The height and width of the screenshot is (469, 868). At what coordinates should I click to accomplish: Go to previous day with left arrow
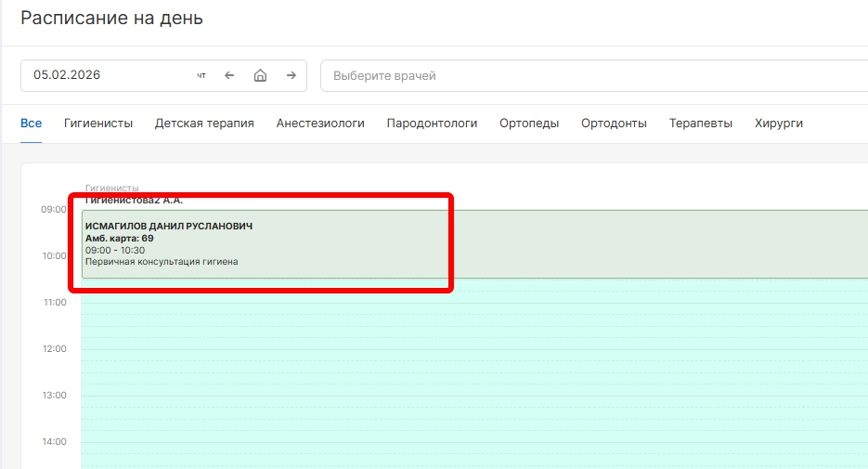[229, 76]
